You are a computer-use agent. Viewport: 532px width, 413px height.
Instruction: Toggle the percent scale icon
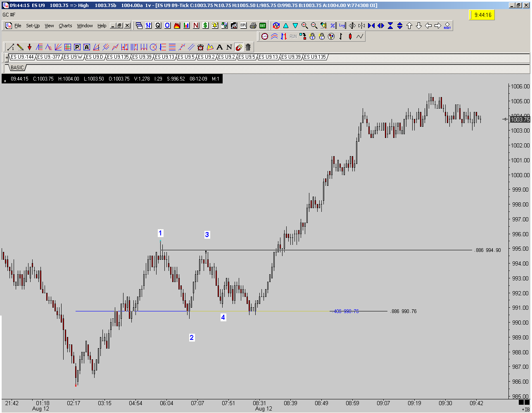(333, 26)
